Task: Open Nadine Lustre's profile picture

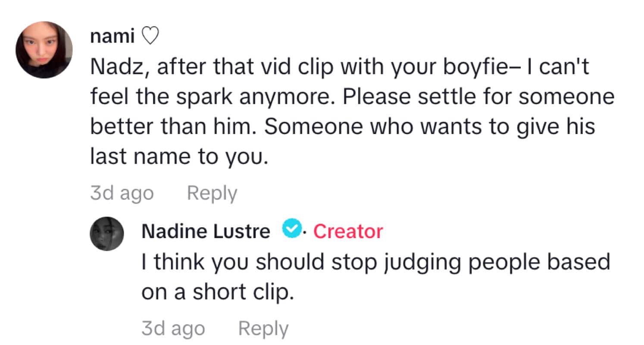Action: point(107,234)
